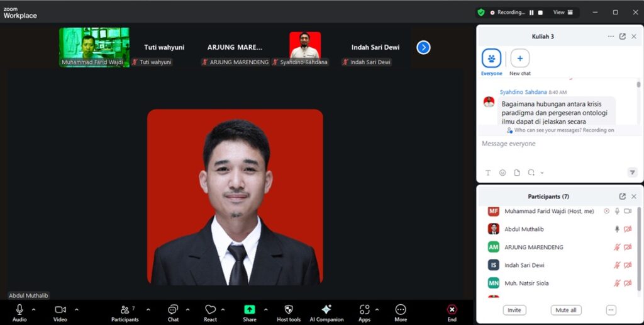The image size is (644, 325).
Task: Start a New chat
Action: click(x=520, y=62)
